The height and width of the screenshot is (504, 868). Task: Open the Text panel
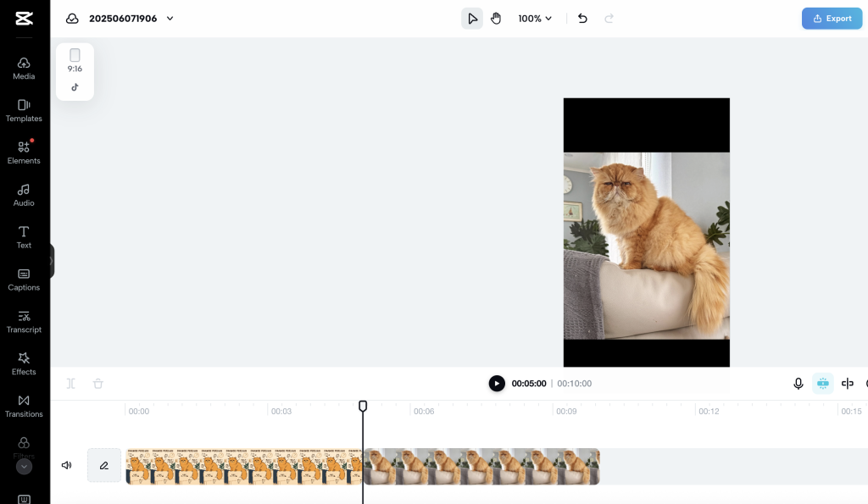pos(24,237)
